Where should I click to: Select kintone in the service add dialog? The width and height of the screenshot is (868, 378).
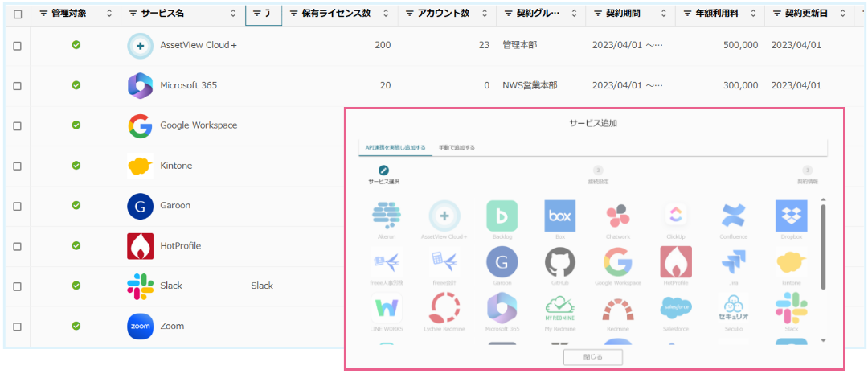point(792,261)
